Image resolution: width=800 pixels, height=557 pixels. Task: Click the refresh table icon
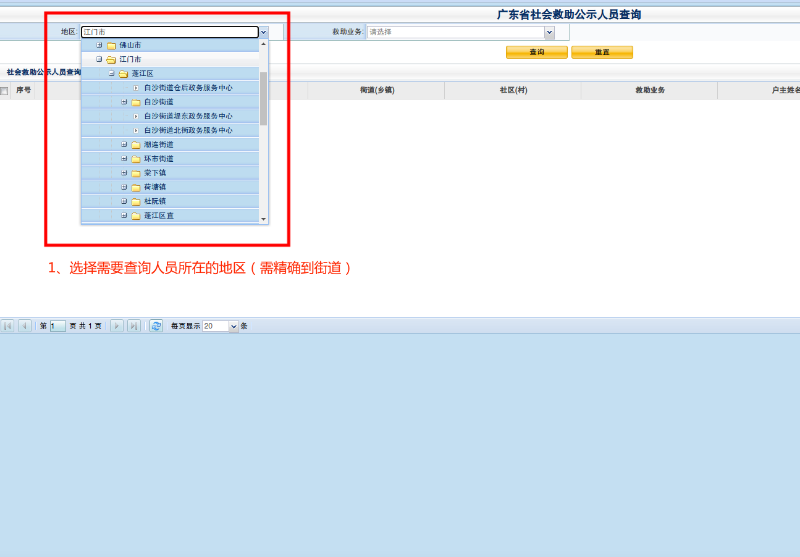(156, 326)
